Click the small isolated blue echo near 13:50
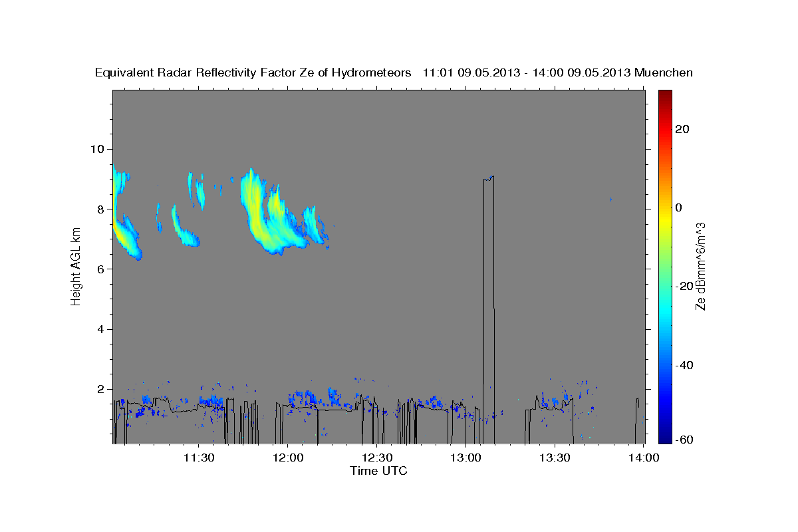Screen dimensions: 798x532 coord(610,199)
